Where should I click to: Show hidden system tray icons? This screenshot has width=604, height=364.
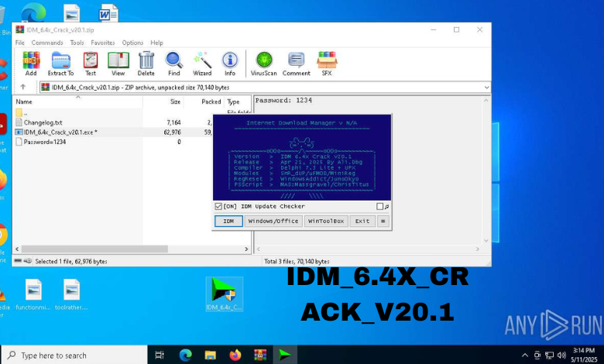click(x=525, y=355)
